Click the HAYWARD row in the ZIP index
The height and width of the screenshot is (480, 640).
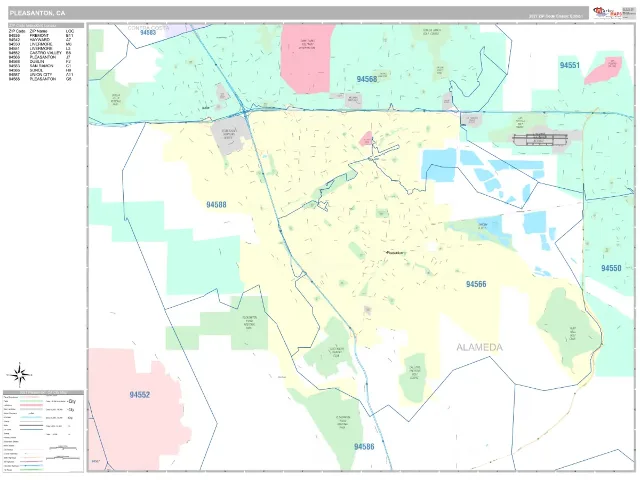tap(41, 40)
